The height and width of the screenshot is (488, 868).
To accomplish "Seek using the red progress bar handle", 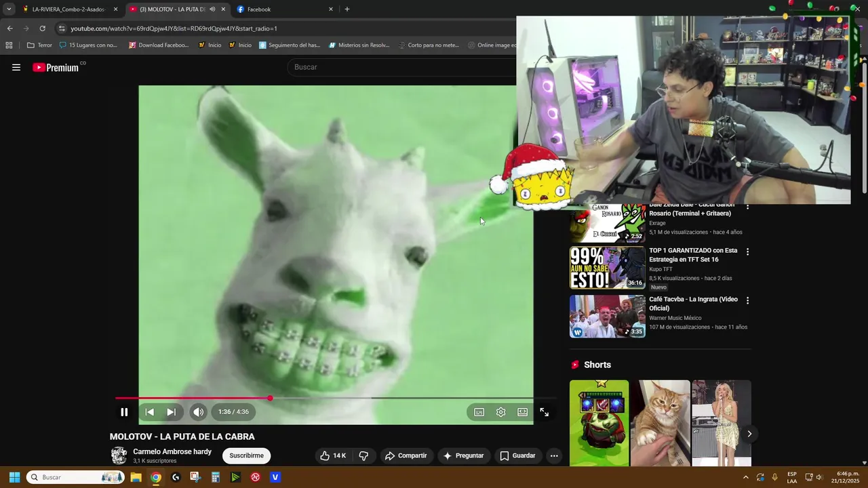I will point(270,398).
